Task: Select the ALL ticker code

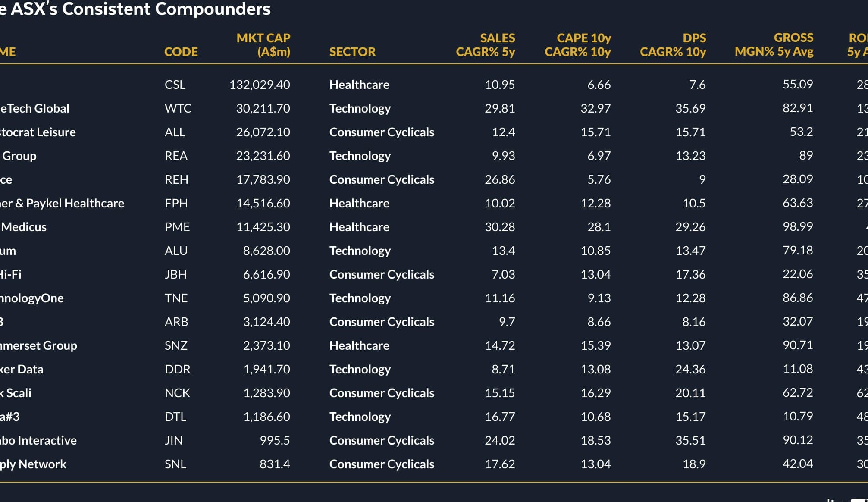Action: [175, 132]
